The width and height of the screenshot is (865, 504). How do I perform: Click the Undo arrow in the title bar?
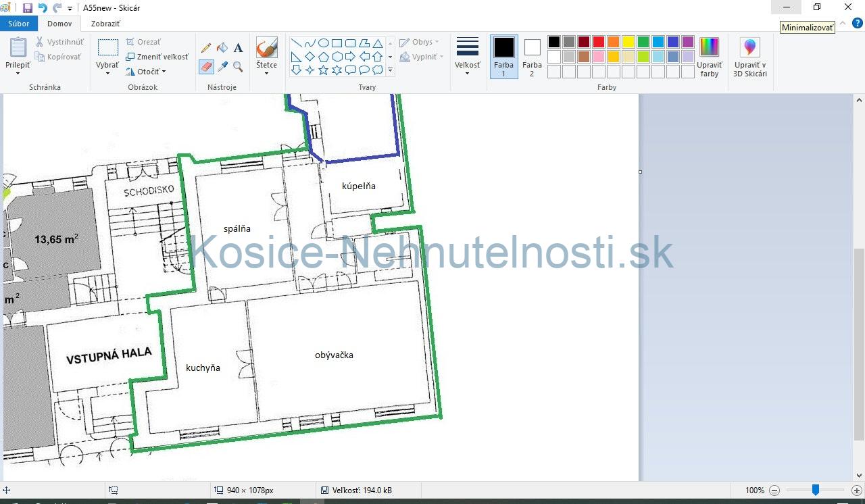pyautogui.click(x=43, y=8)
